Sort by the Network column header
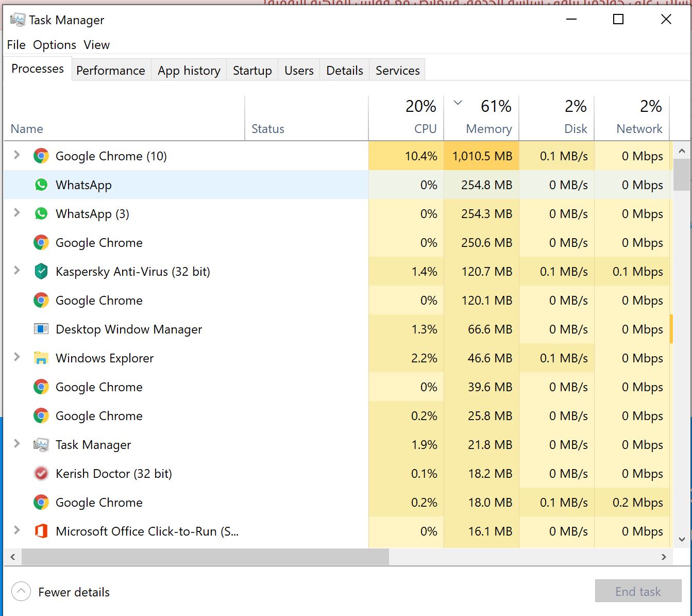692x616 pixels. (632, 118)
